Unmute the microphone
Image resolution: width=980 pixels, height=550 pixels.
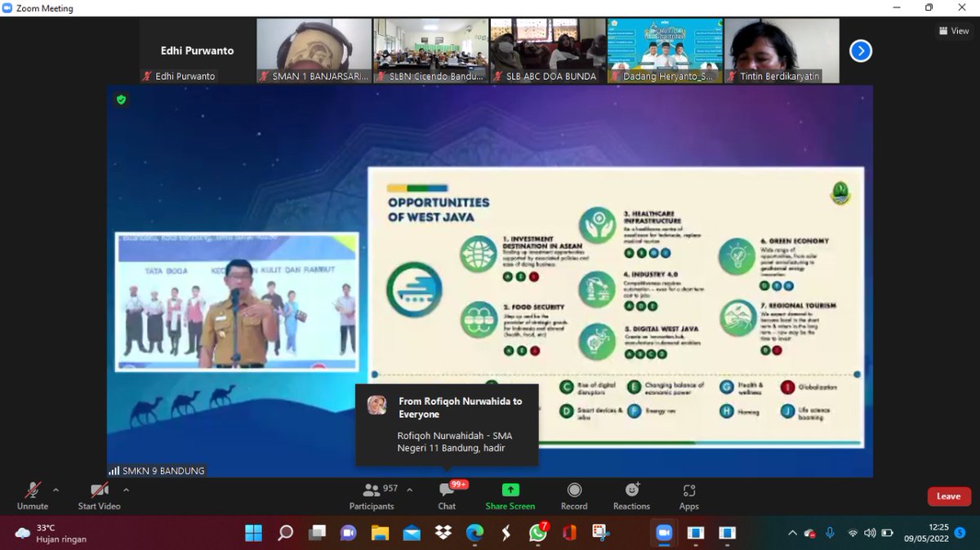coord(33,495)
